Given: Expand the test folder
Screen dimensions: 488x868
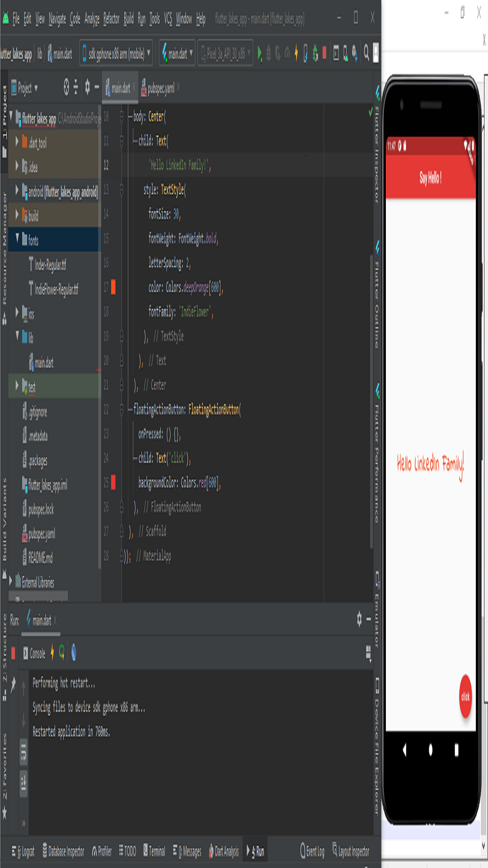Looking at the screenshot, I should 17,385.
